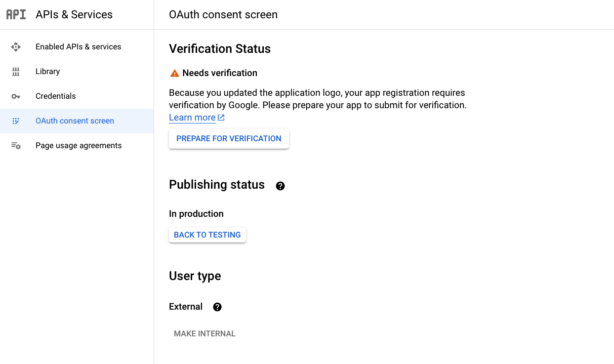Click the Make Internal button
Viewport: 614px width, 364px height.
click(x=205, y=334)
